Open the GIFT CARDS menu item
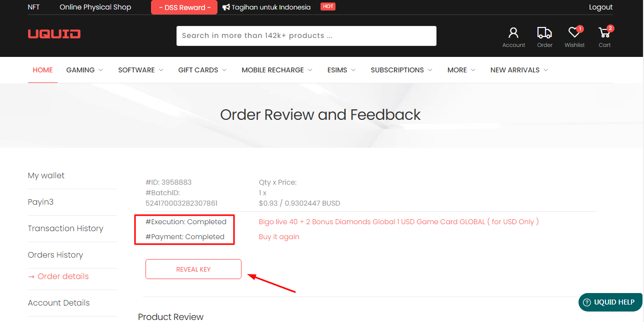This screenshot has width=644, height=322. pyautogui.click(x=198, y=70)
